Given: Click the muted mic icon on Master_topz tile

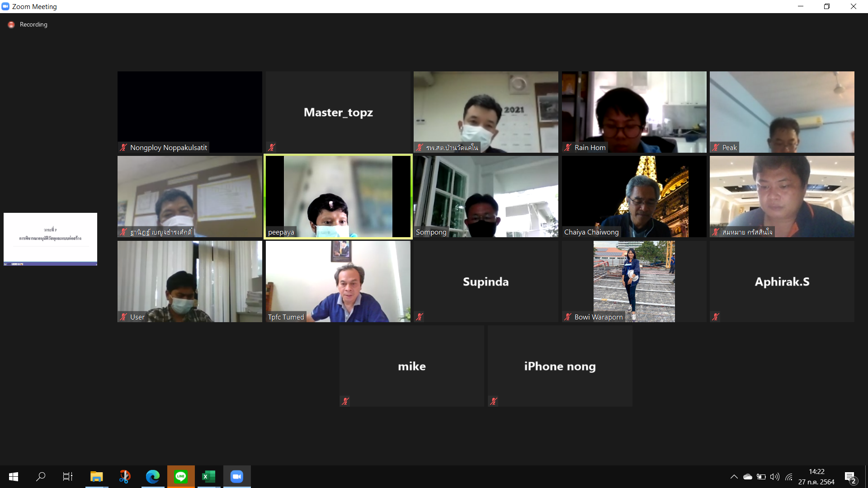Looking at the screenshot, I should click(272, 147).
